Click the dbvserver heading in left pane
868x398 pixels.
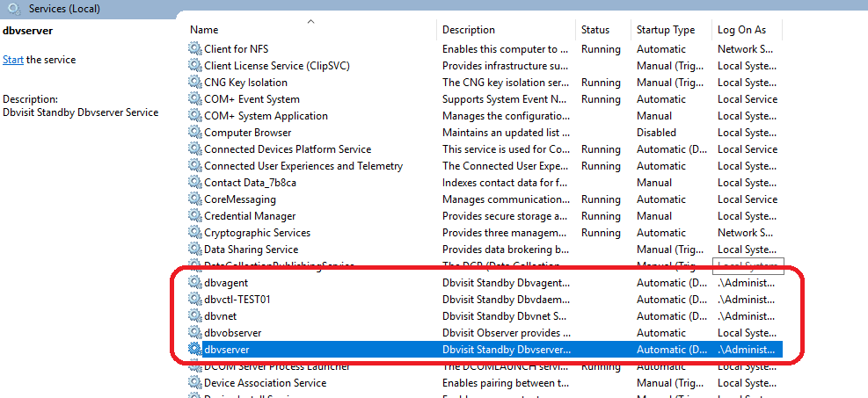[27, 31]
